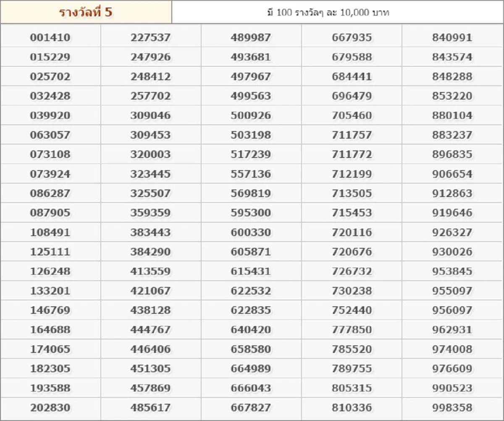Select lottery number 015229
The height and width of the screenshot is (421, 504).
[50, 57]
